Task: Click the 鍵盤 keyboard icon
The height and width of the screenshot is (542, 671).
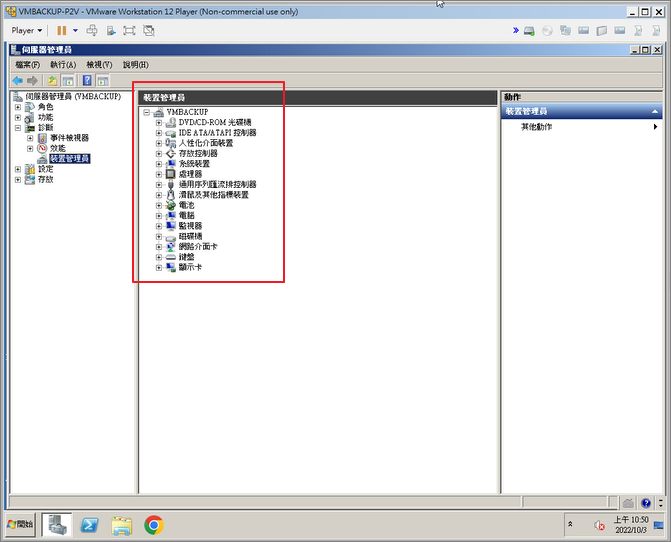Action: [171, 257]
